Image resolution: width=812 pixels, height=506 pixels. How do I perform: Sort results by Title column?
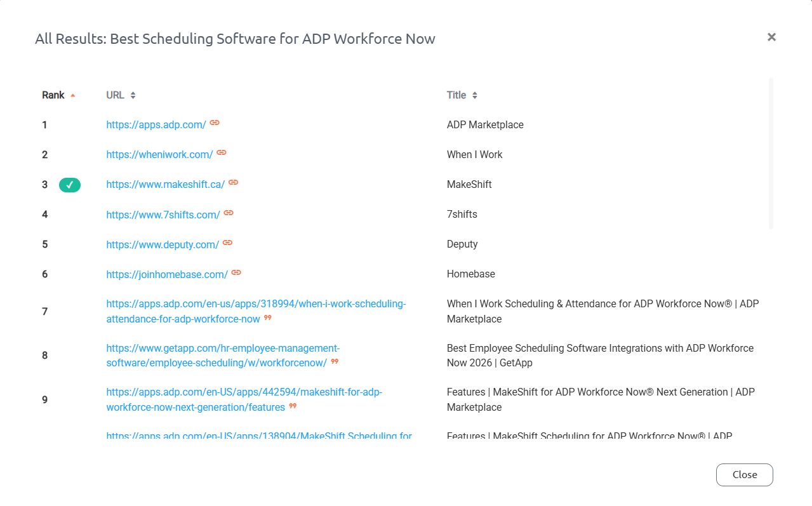(462, 95)
